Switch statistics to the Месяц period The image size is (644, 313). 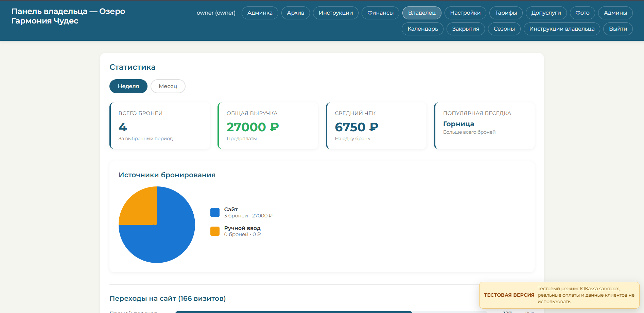168,86
